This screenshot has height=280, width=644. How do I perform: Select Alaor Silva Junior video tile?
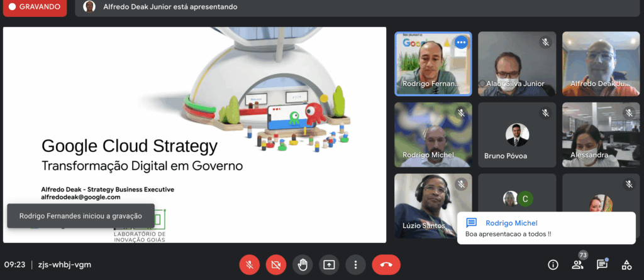coord(517,63)
